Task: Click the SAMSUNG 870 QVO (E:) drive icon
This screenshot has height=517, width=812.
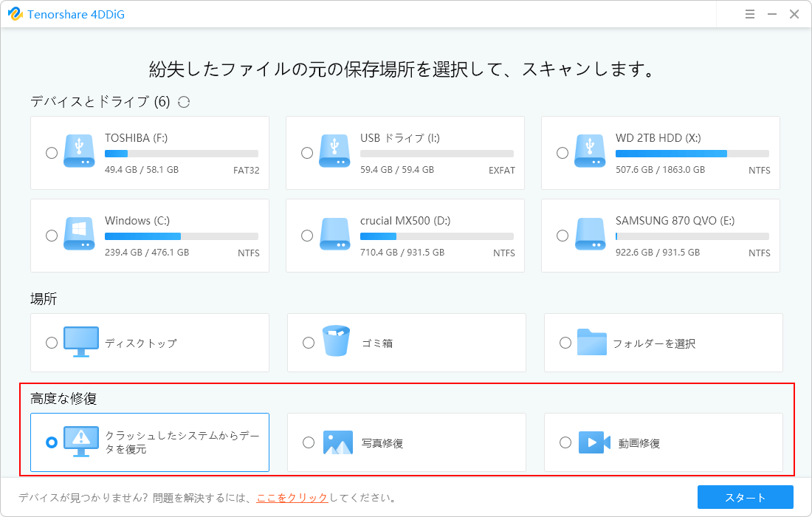Action: pos(590,233)
